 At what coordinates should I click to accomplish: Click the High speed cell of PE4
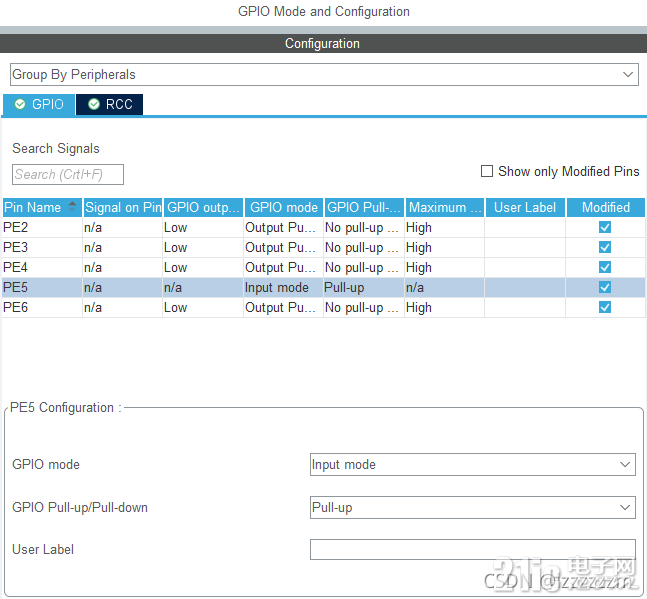coord(444,267)
